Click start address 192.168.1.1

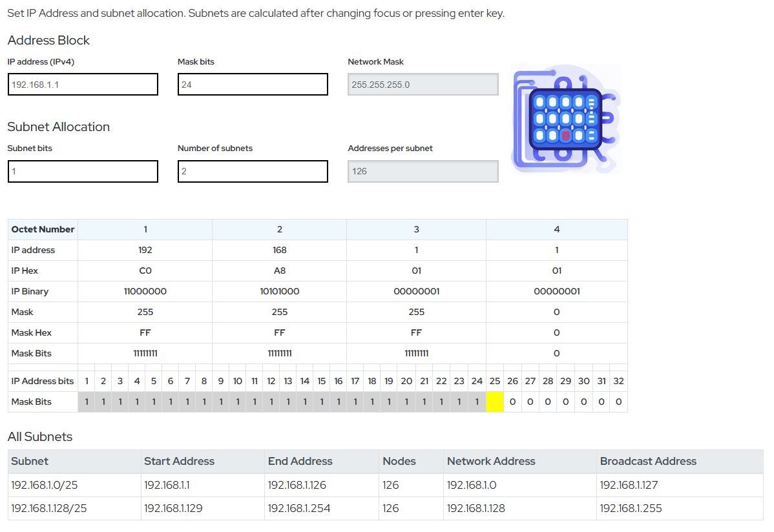(x=167, y=485)
